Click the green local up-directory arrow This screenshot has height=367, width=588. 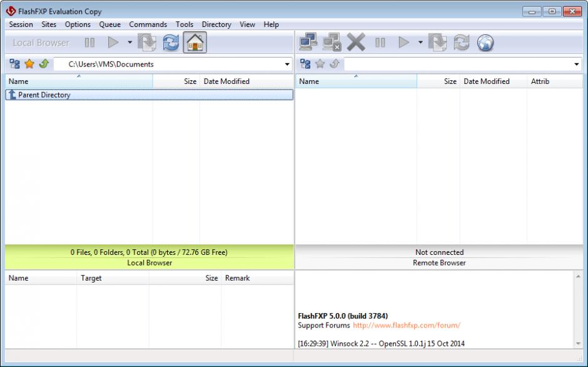(44, 64)
